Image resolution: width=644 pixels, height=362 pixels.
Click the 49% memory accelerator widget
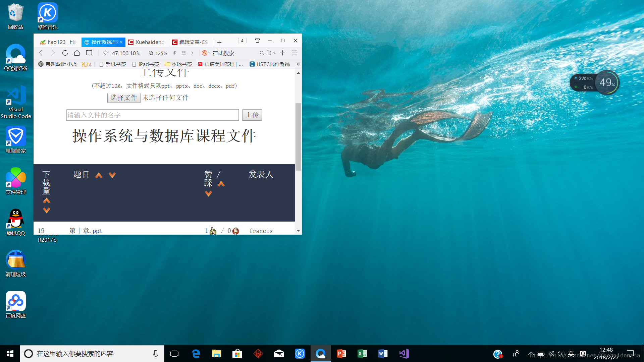coord(608,82)
